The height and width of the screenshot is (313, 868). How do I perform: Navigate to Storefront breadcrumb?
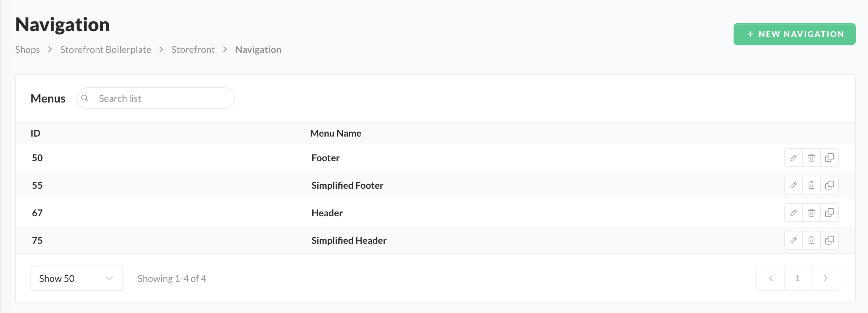(193, 50)
